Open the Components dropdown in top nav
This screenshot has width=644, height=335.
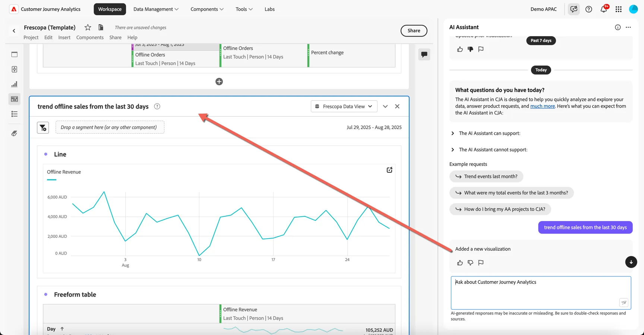click(x=207, y=9)
